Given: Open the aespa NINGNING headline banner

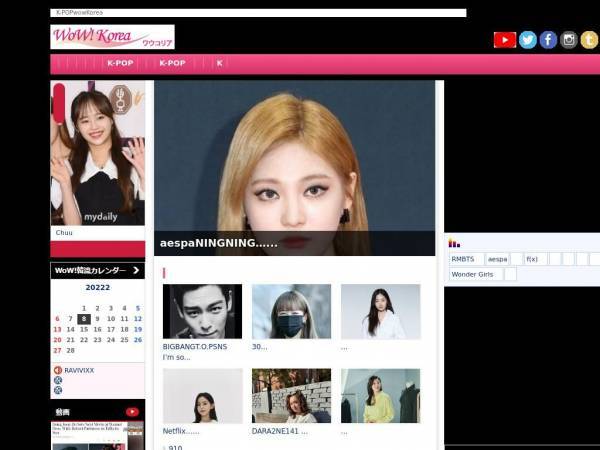Looking at the screenshot, I should click(x=295, y=168).
